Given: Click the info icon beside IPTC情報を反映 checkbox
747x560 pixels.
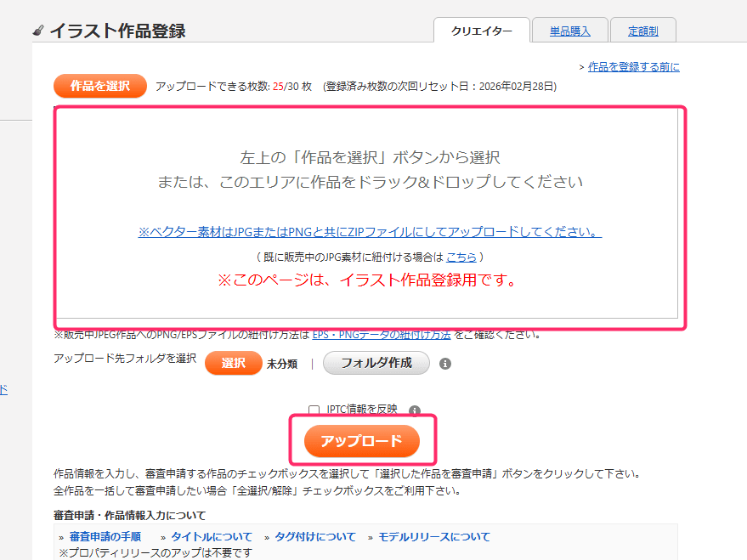Looking at the screenshot, I should coord(413,407).
